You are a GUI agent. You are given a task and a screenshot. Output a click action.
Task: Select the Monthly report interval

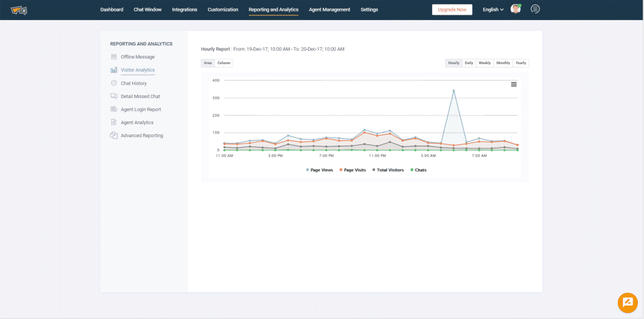502,63
